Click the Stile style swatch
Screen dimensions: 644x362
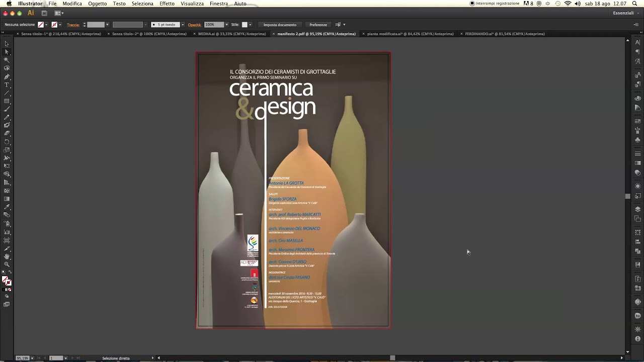tap(245, 25)
